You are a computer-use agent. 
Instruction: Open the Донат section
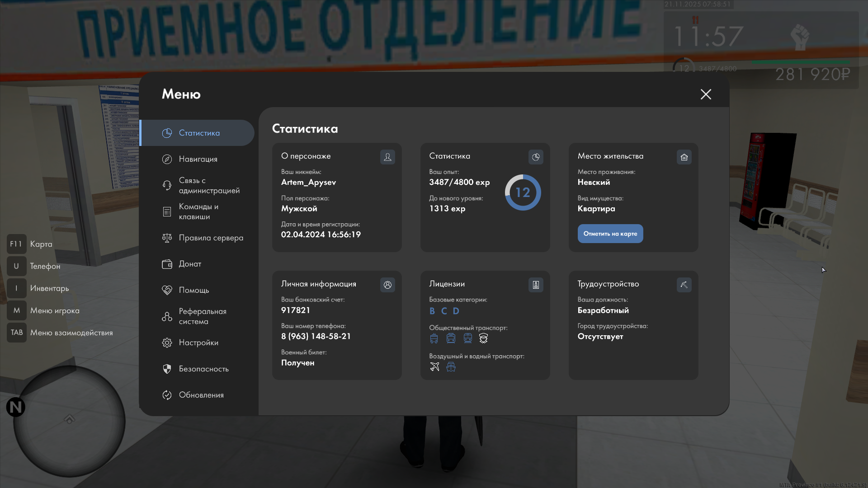190,264
